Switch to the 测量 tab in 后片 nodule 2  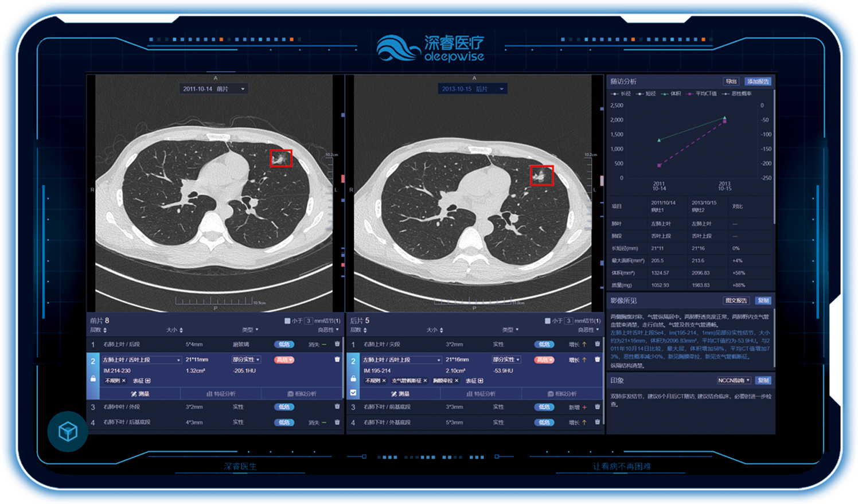(400, 393)
